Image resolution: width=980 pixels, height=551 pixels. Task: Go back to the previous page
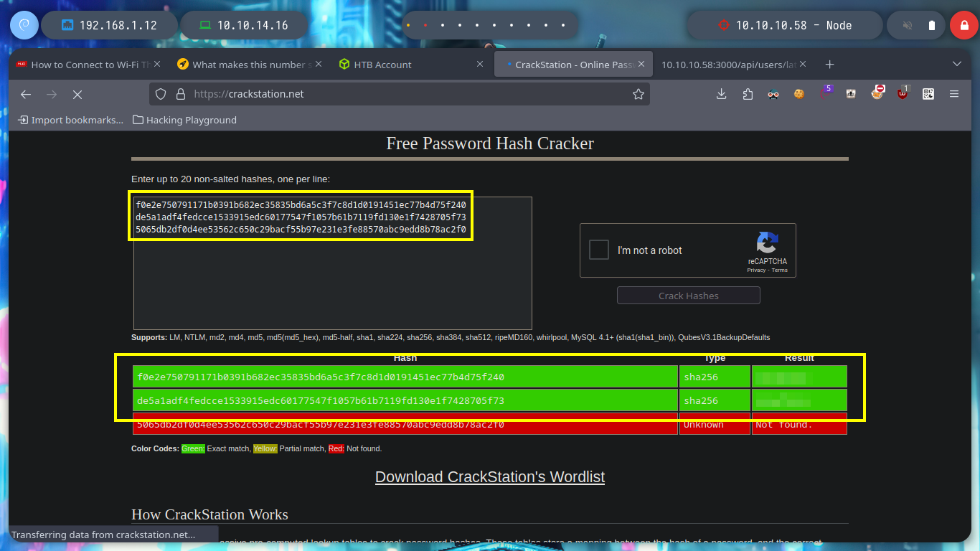tap(26, 94)
